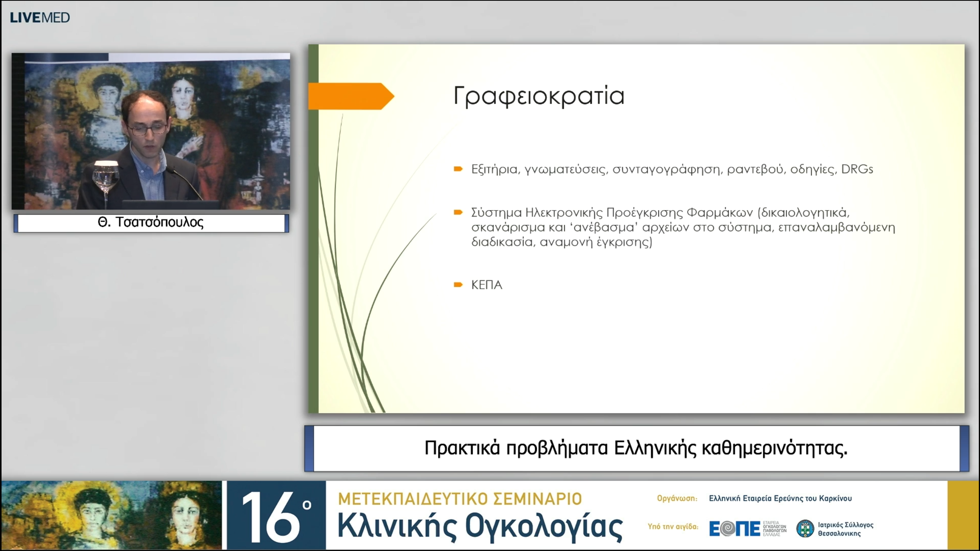The image size is (980, 551).
Task: Expand the ΚΕΠΑ bullet point
Action: point(486,284)
